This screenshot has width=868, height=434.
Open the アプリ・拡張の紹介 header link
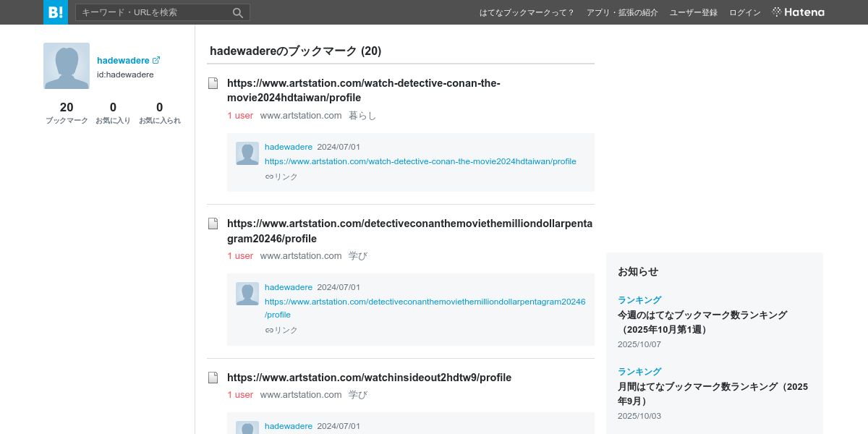click(622, 12)
